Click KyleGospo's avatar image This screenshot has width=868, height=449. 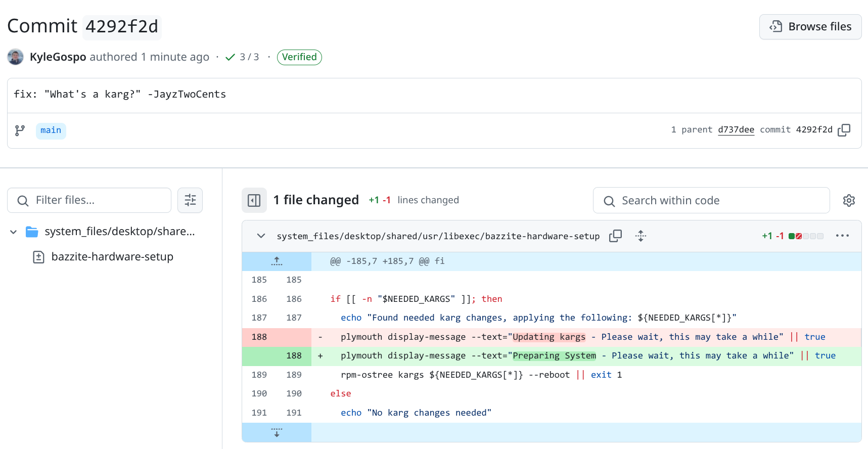[x=16, y=57]
